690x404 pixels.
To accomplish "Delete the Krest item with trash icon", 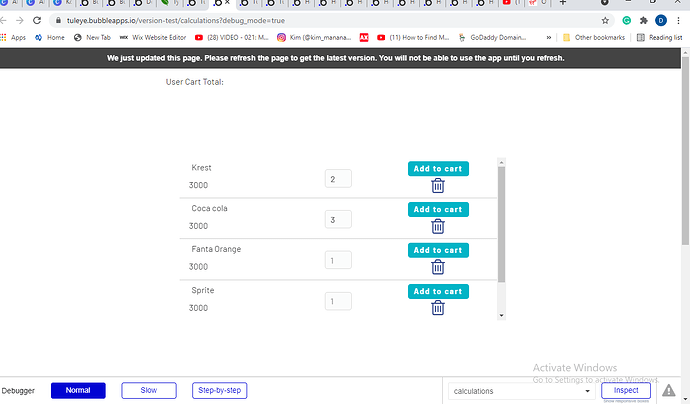I will click(x=437, y=186).
